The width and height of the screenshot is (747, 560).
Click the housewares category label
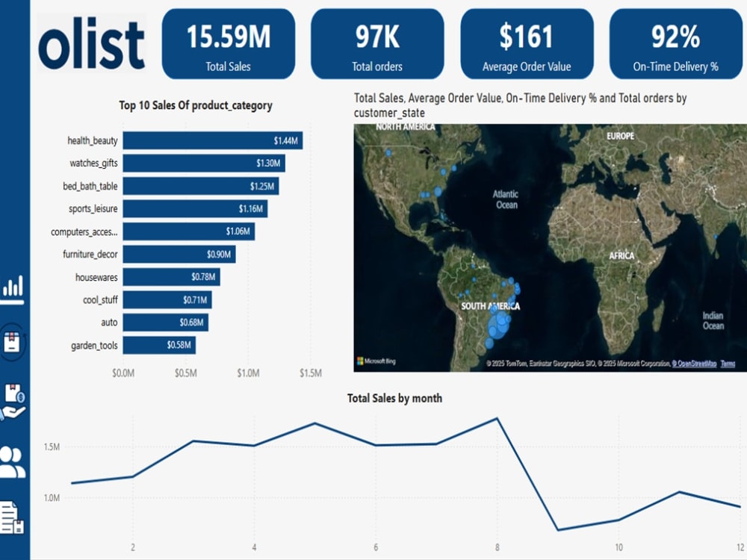pyautogui.click(x=96, y=277)
